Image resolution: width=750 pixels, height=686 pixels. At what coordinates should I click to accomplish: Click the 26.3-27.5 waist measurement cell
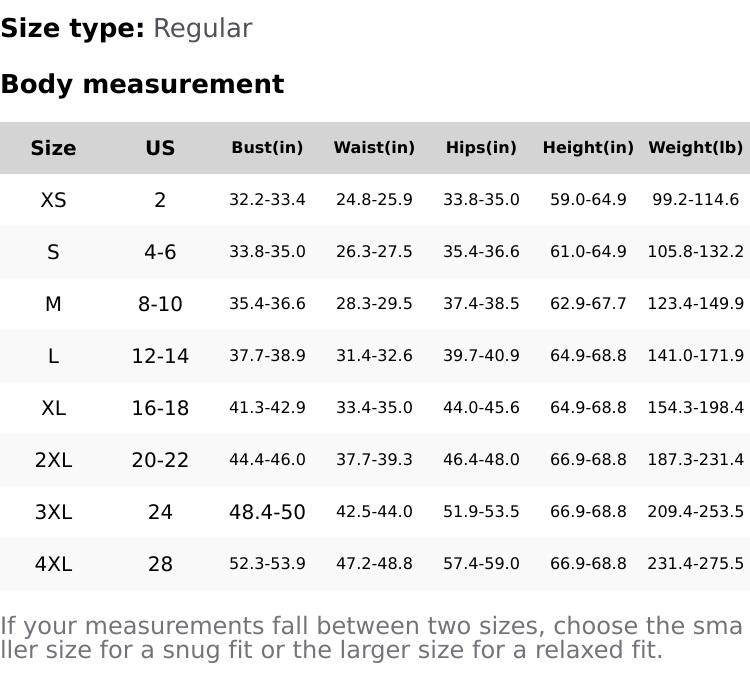tap(374, 252)
